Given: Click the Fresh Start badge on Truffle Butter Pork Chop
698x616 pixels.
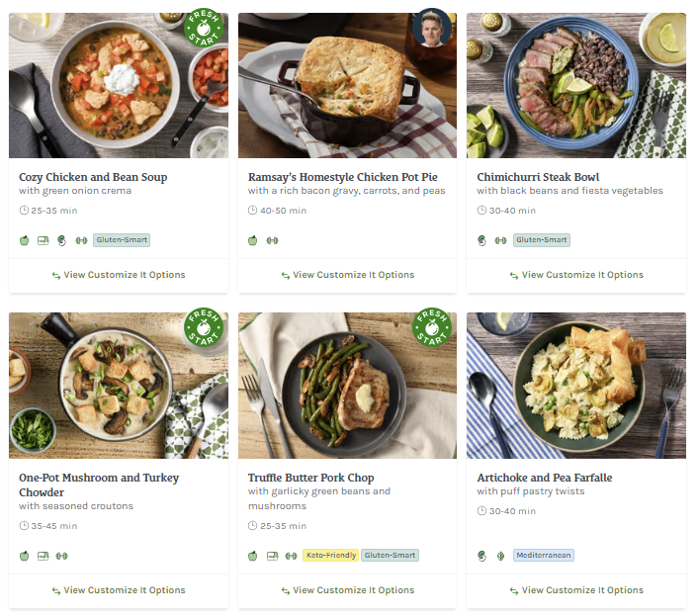Looking at the screenshot, I should [432, 329].
